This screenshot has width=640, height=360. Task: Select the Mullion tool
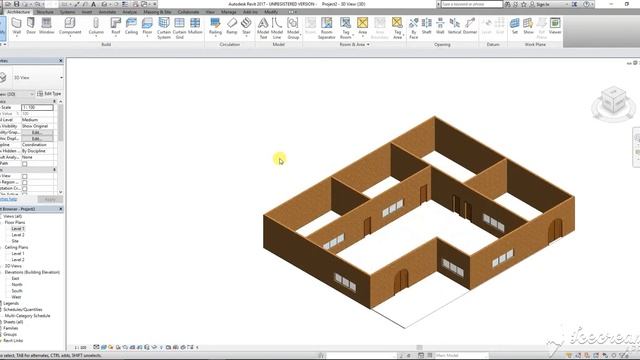click(195, 26)
